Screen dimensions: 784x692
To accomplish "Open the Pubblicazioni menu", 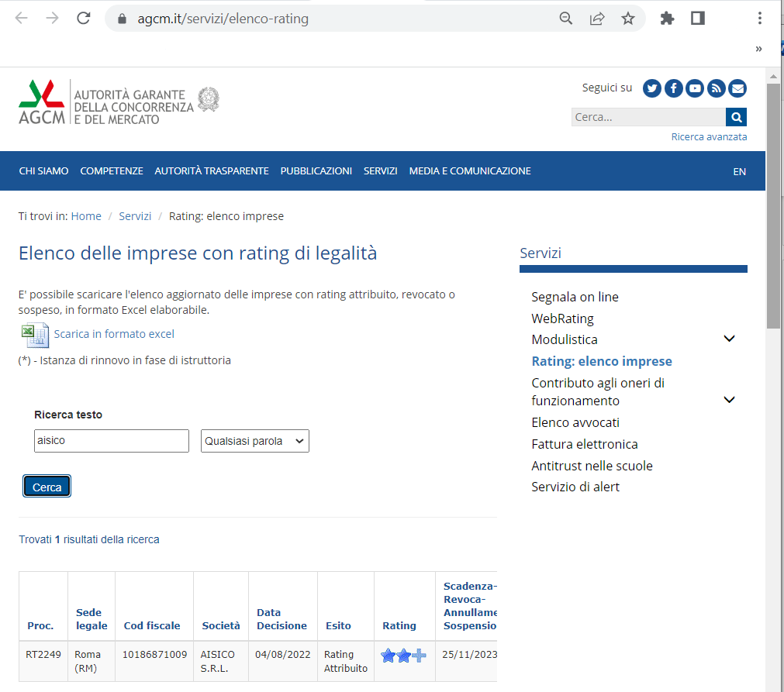I will tap(316, 171).
